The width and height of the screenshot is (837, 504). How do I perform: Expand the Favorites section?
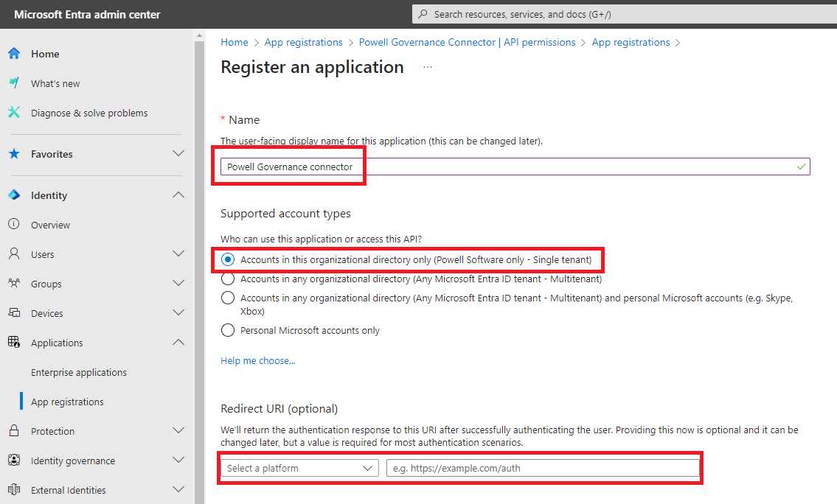[178, 153]
